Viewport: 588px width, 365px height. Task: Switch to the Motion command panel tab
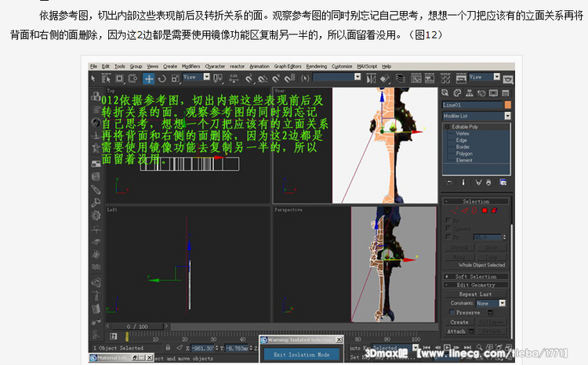click(x=481, y=92)
